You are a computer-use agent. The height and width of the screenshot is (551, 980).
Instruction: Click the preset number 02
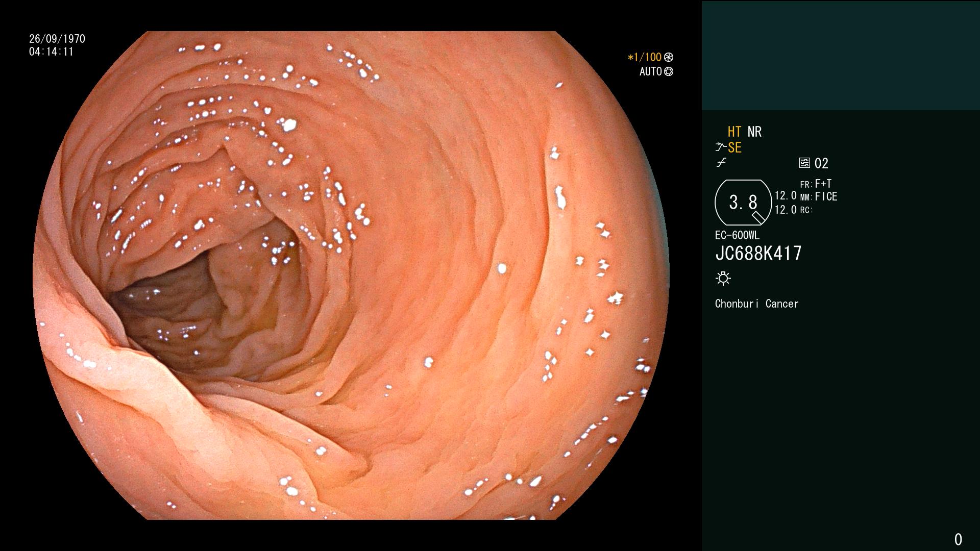tap(821, 163)
